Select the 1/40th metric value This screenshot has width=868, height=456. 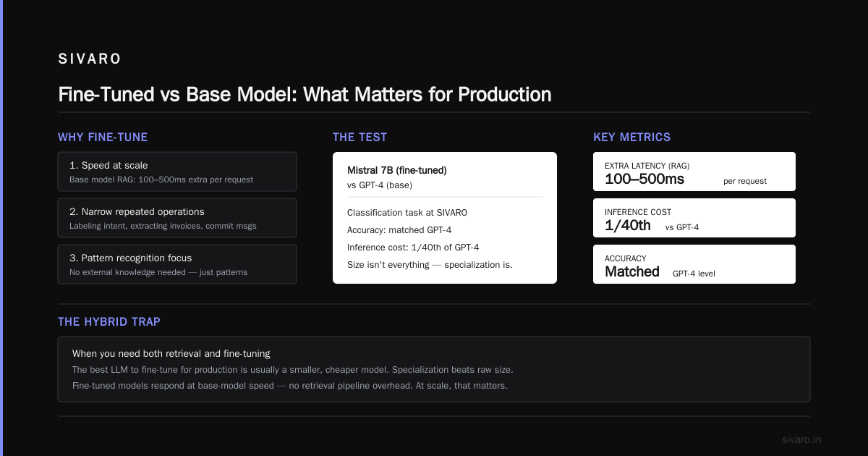click(628, 225)
